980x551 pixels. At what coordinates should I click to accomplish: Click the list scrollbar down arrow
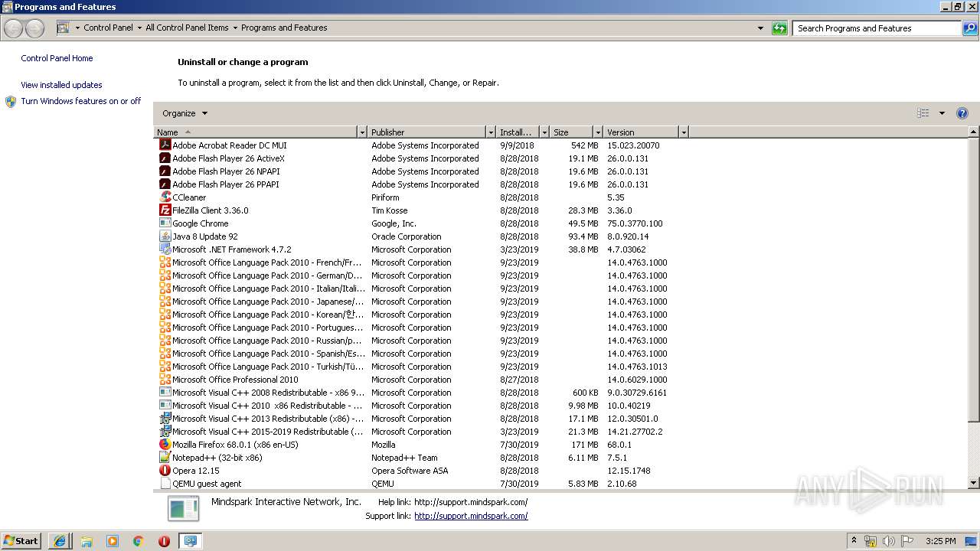(x=974, y=483)
